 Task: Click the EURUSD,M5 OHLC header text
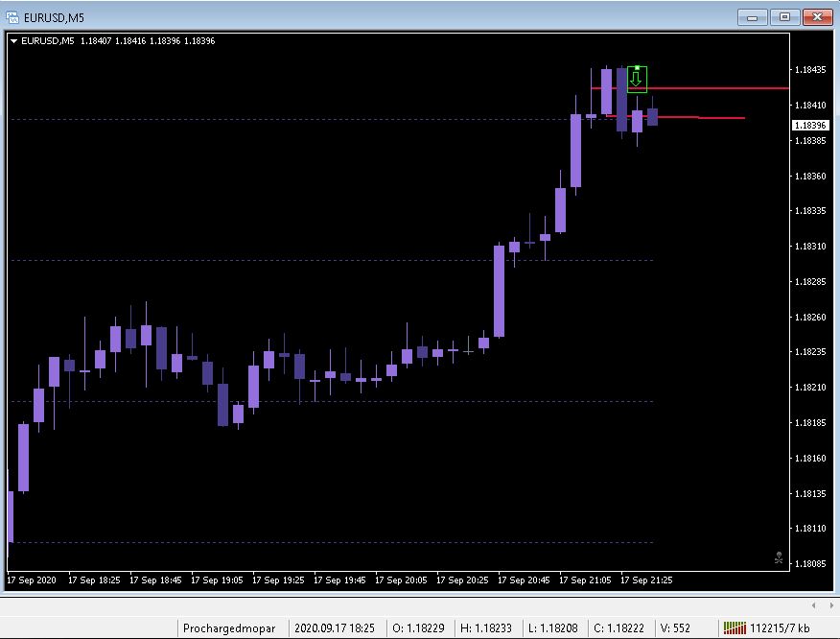118,40
